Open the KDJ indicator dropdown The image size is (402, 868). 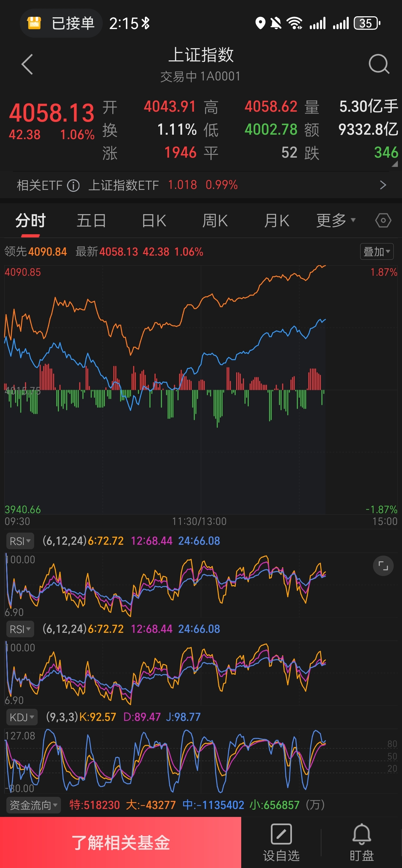coord(22,717)
